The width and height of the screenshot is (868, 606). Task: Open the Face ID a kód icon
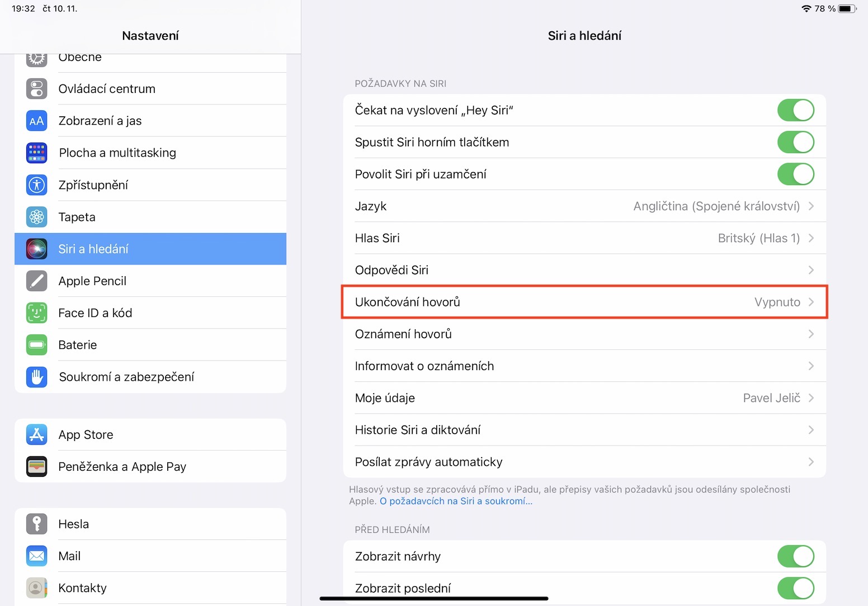(37, 313)
